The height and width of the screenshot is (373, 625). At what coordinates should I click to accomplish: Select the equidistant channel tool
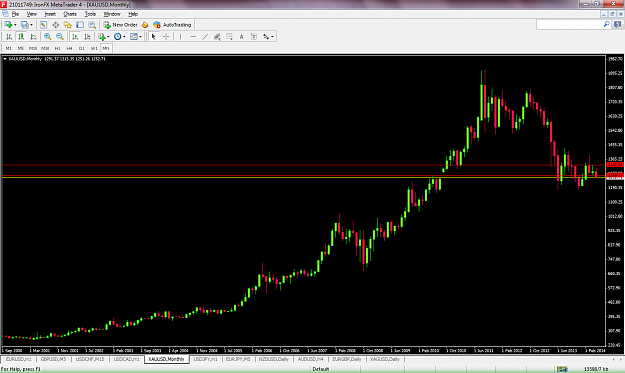coord(217,37)
